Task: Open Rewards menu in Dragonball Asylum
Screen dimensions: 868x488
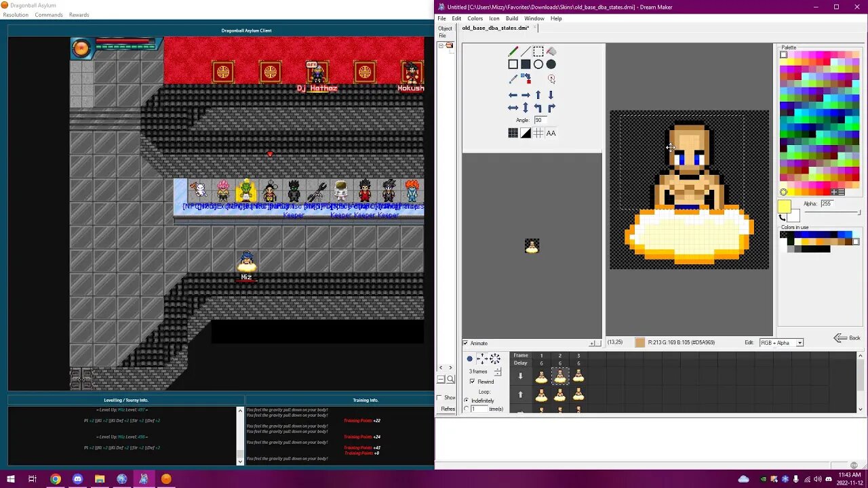Action: (79, 15)
